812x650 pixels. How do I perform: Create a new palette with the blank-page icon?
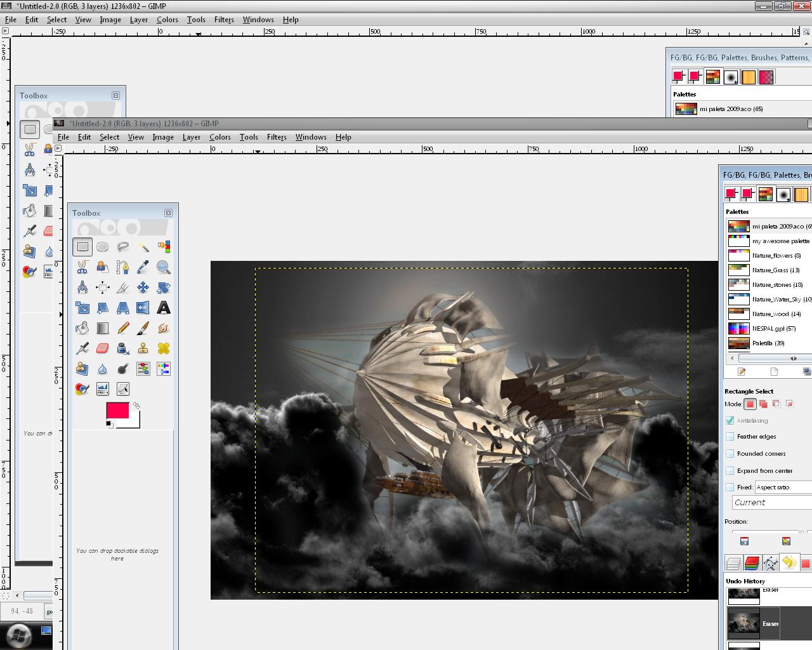pyautogui.click(x=774, y=371)
